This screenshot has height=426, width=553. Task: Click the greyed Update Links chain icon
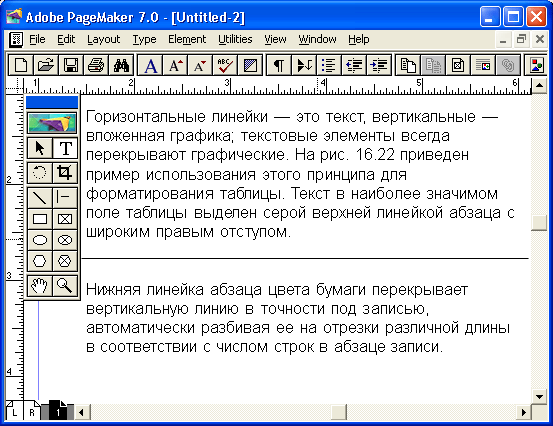pyautogui.click(x=508, y=65)
